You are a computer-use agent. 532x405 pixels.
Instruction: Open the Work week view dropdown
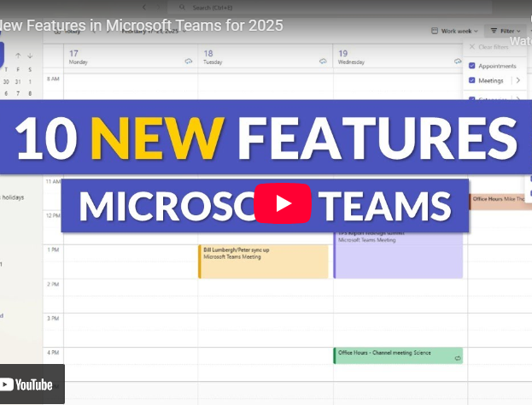(454, 31)
